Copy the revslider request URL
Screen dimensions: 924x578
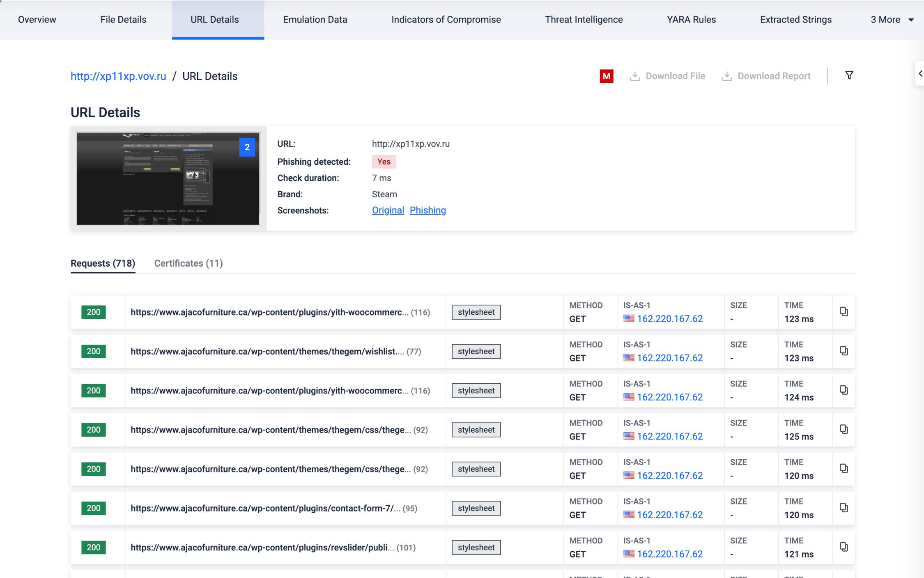(x=844, y=547)
